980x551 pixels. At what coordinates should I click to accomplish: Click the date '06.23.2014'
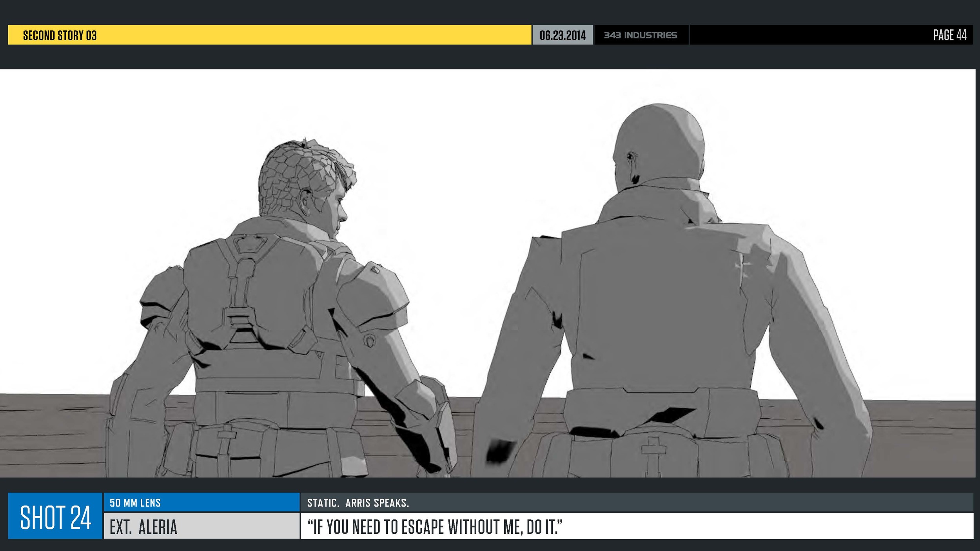[x=563, y=35]
